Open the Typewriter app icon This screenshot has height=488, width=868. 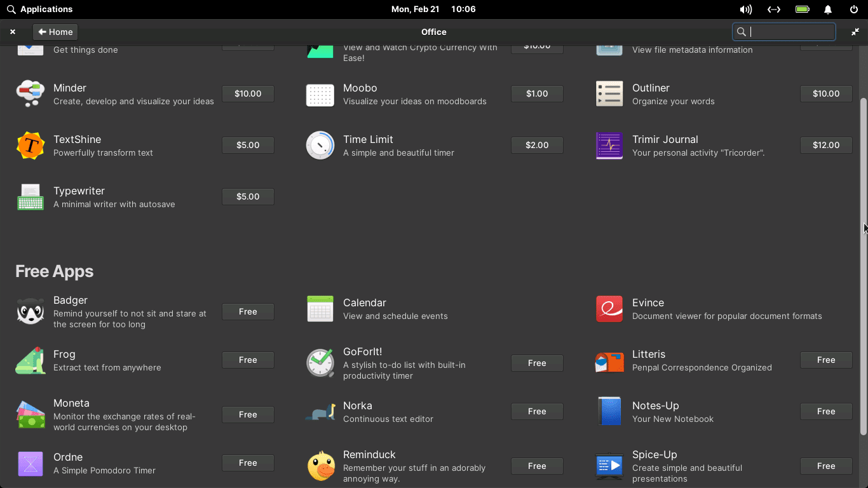pos(31,197)
